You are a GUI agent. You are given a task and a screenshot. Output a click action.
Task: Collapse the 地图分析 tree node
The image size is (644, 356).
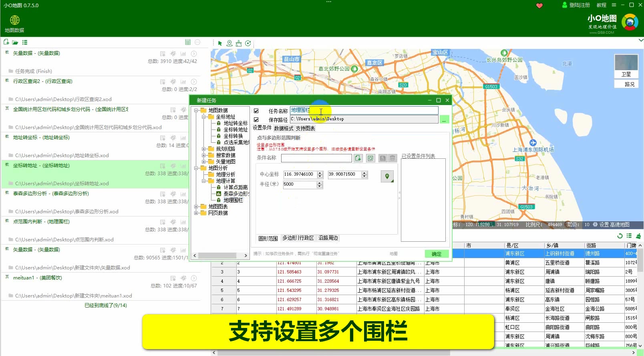pyautogui.click(x=196, y=168)
